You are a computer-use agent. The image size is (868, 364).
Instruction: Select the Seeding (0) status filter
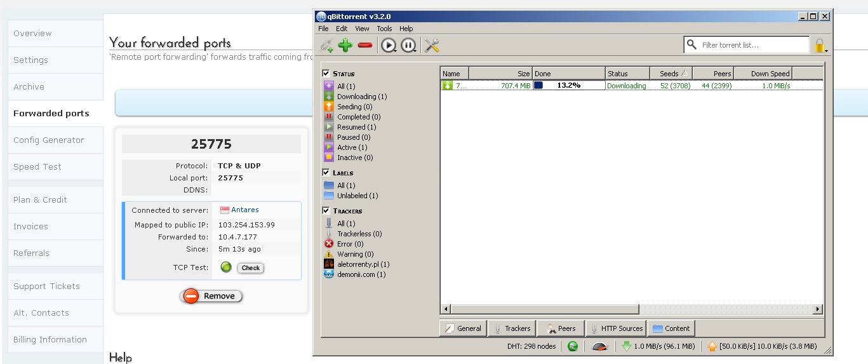[x=354, y=107]
